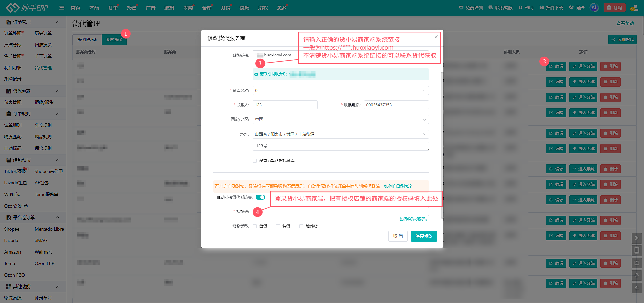Click the 联系电话 input field

click(x=396, y=105)
